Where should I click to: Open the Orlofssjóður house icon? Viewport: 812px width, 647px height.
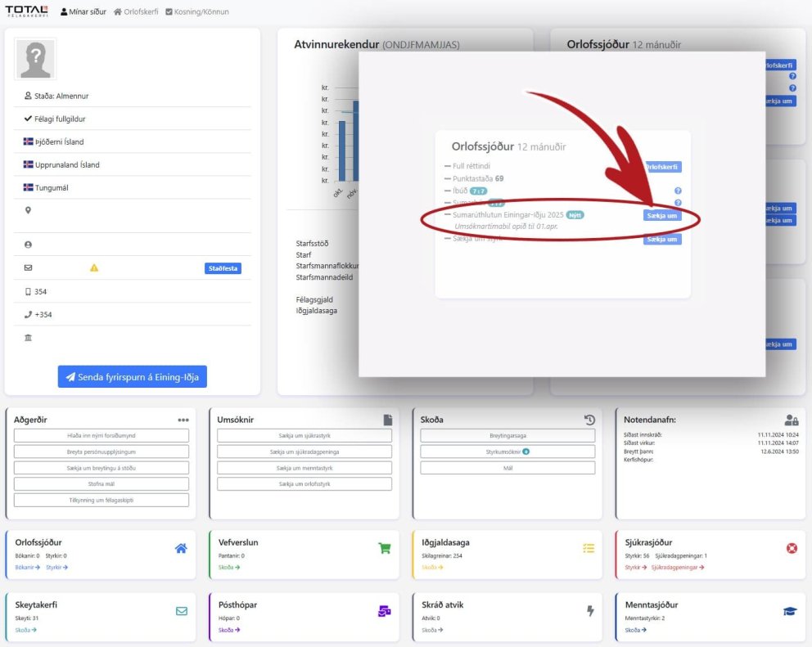click(181, 548)
